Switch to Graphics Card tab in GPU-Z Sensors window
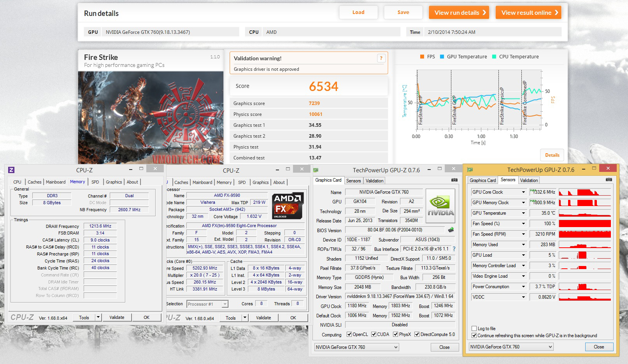The width and height of the screenshot is (628, 364). coord(482,180)
